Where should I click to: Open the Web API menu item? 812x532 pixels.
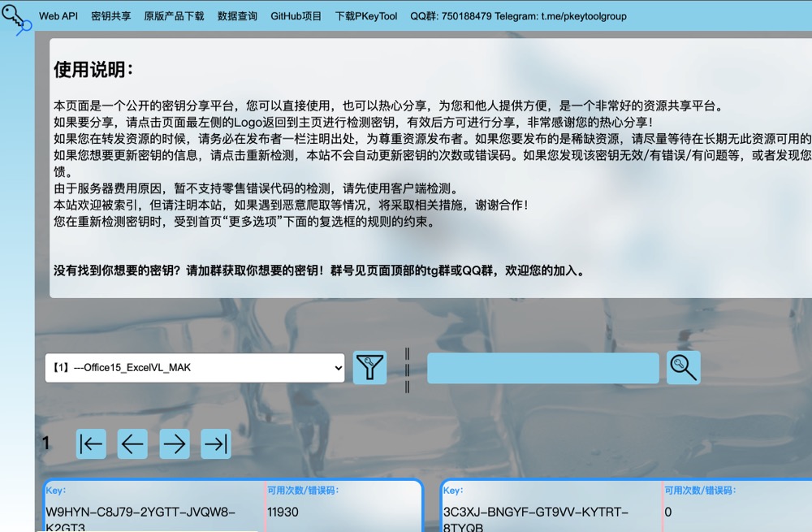(58, 15)
